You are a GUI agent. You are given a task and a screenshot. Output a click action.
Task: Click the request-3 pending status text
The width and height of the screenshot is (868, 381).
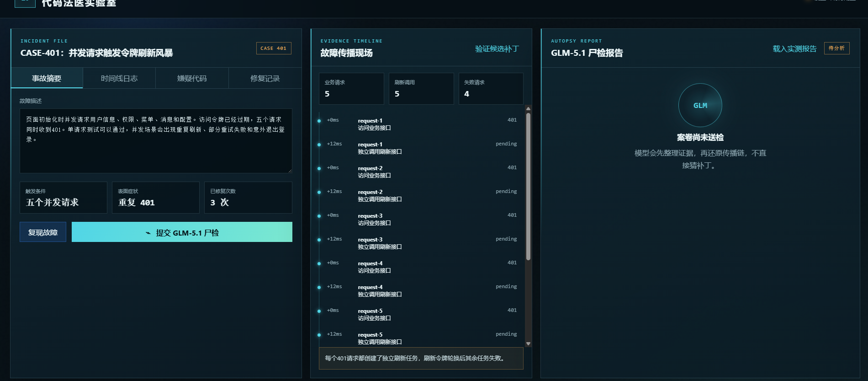pyautogui.click(x=506, y=239)
